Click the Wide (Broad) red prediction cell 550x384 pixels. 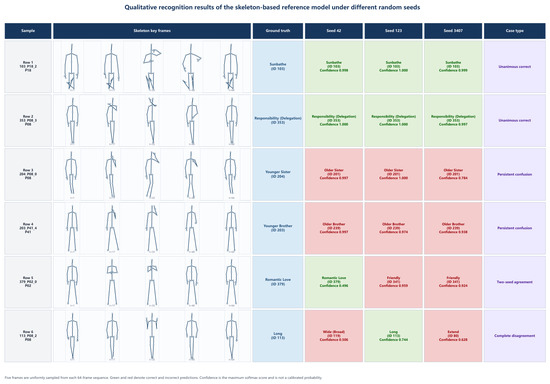(x=334, y=336)
